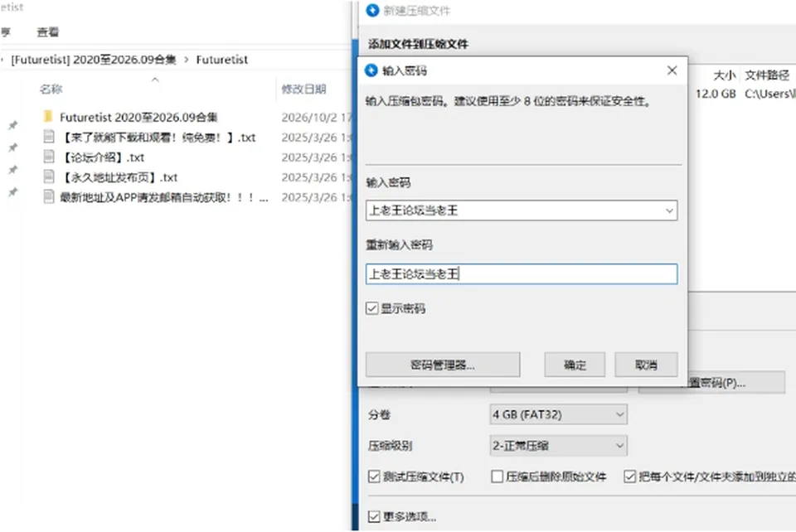
Task: Select the folder name Futuretist 2020至2026.09合集
Action: tap(138, 117)
